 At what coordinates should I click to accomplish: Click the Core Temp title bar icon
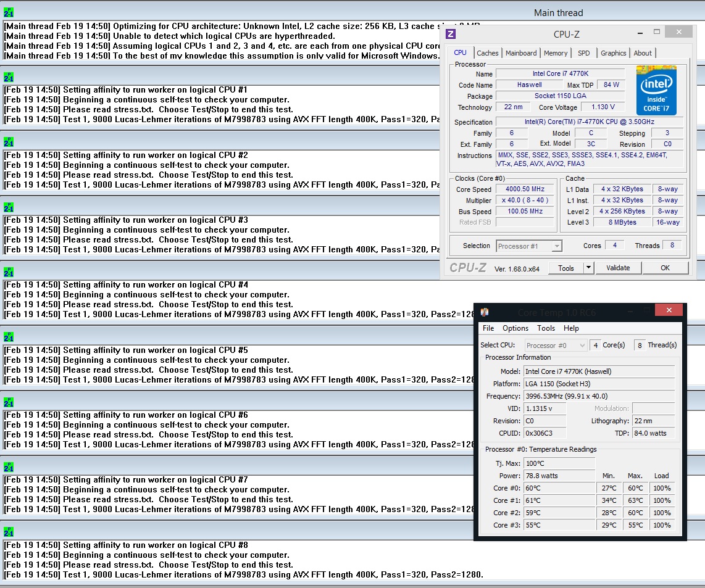click(x=485, y=312)
